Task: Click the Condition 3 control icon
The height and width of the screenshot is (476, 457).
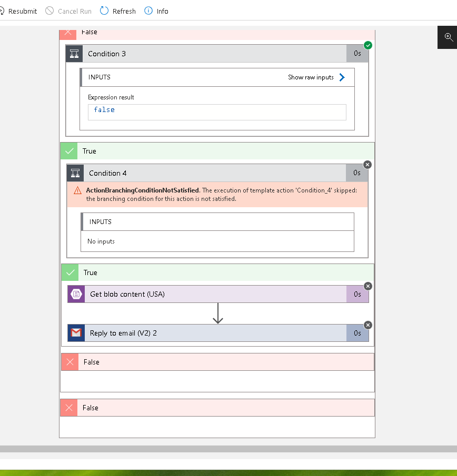Action: pos(74,54)
